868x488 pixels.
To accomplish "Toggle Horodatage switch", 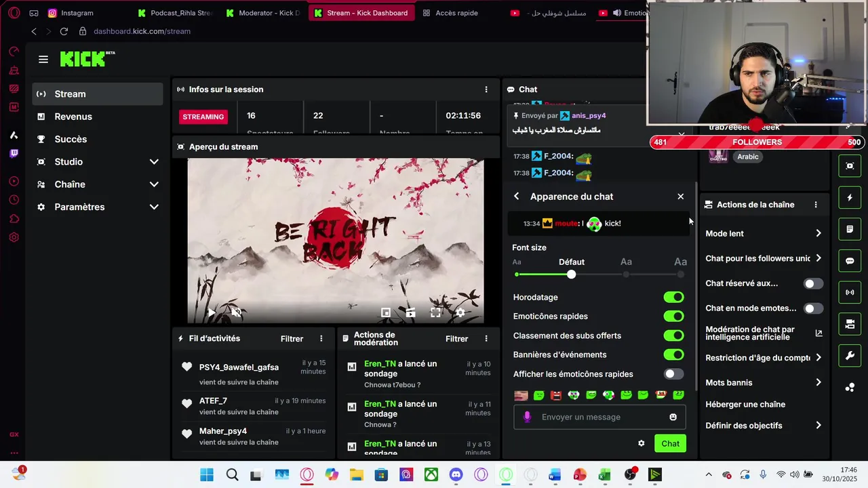I will click(673, 298).
